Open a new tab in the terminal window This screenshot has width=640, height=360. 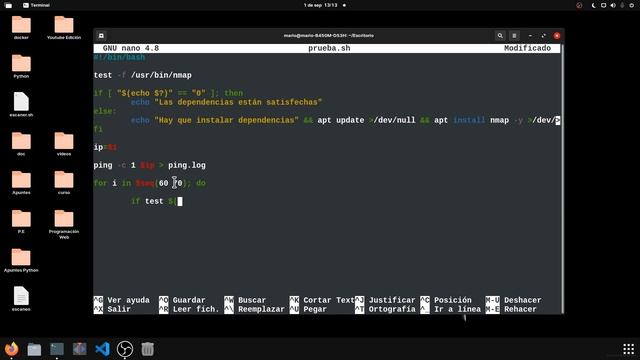pyautogui.click(x=101, y=36)
